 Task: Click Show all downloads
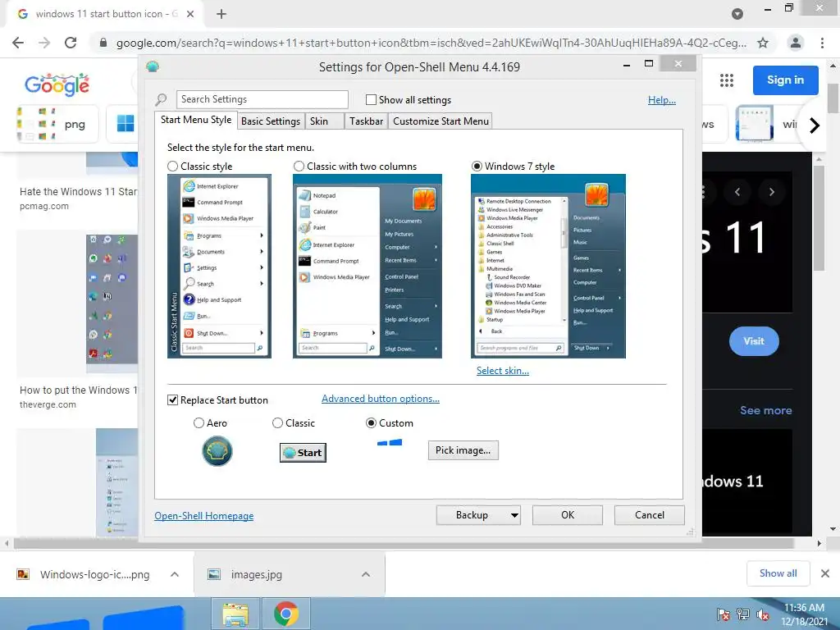click(x=778, y=573)
